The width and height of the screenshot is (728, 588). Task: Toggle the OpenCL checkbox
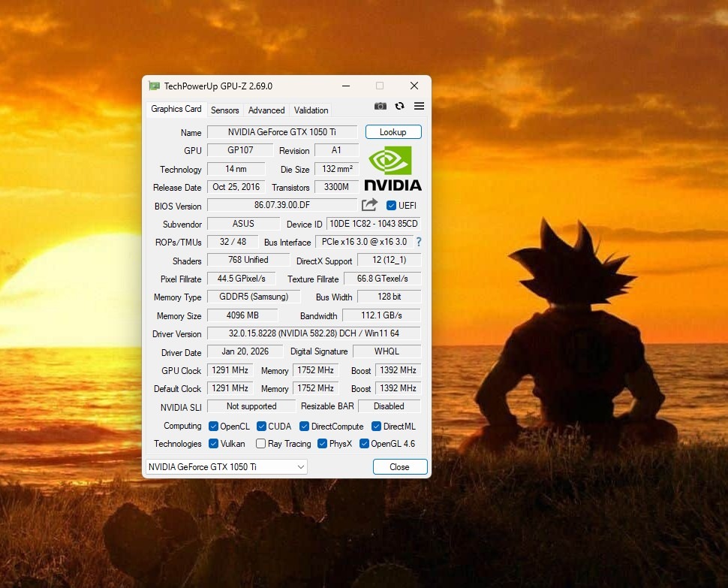pyautogui.click(x=214, y=427)
